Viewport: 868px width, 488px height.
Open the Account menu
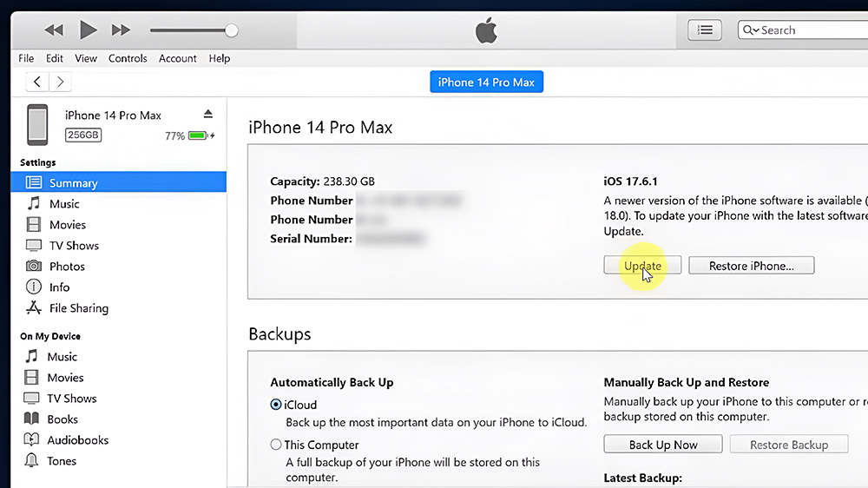coord(178,58)
